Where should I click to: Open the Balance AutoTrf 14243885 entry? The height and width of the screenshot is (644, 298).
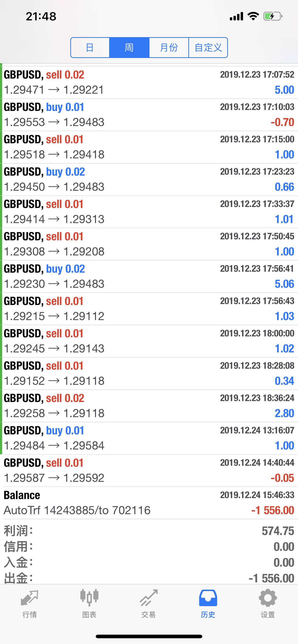click(x=149, y=503)
